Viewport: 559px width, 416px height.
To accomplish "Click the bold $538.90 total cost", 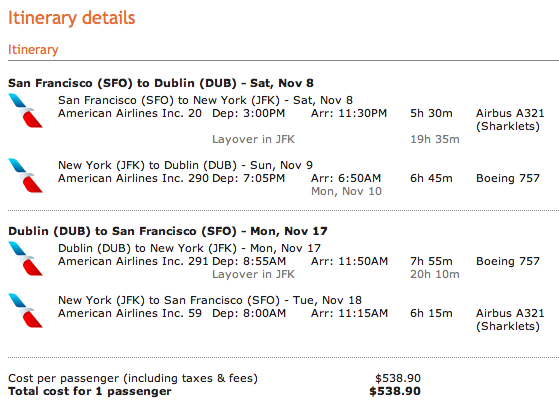I will click(x=395, y=391).
